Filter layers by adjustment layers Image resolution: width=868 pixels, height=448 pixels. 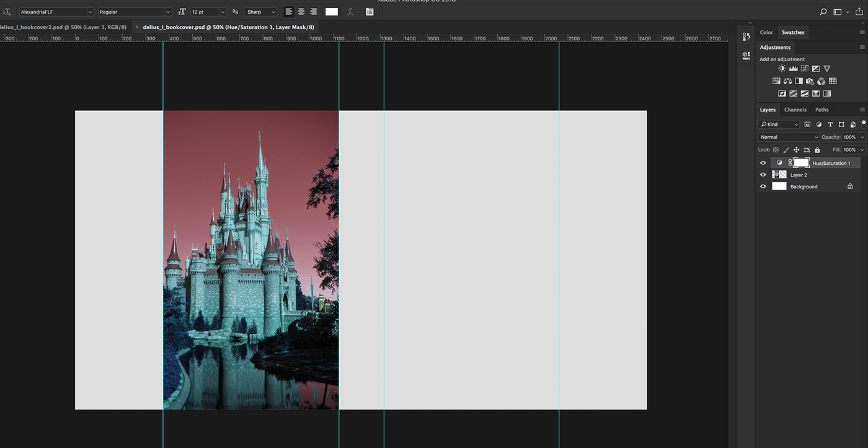coord(818,125)
